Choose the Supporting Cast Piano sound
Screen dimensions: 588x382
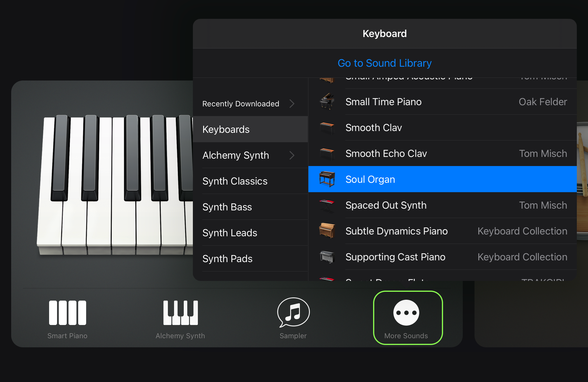[442, 257]
